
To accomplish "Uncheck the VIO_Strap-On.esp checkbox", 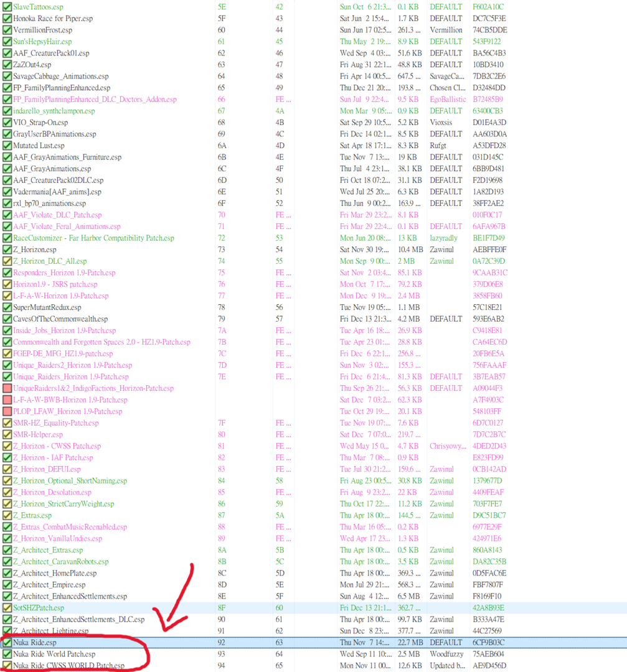I will pos(7,123).
